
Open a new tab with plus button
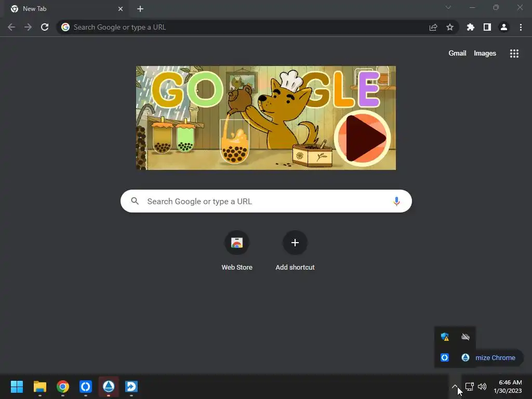tap(140, 9)
